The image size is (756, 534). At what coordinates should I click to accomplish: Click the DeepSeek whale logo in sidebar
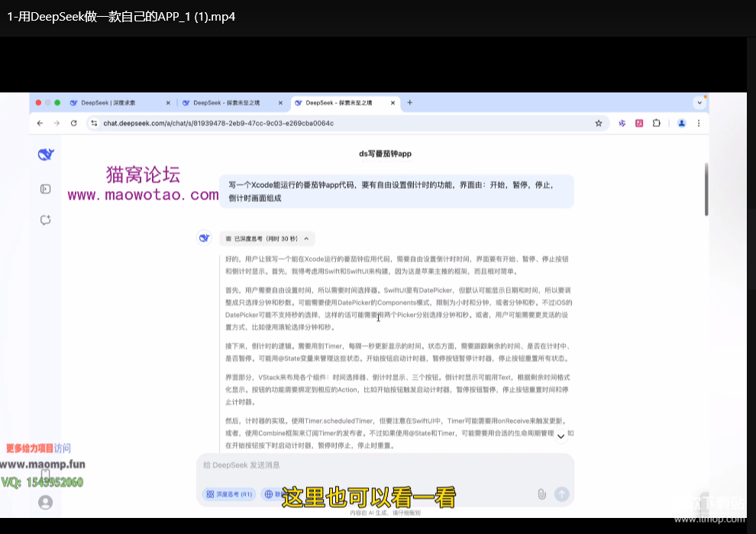click(46, 155)
